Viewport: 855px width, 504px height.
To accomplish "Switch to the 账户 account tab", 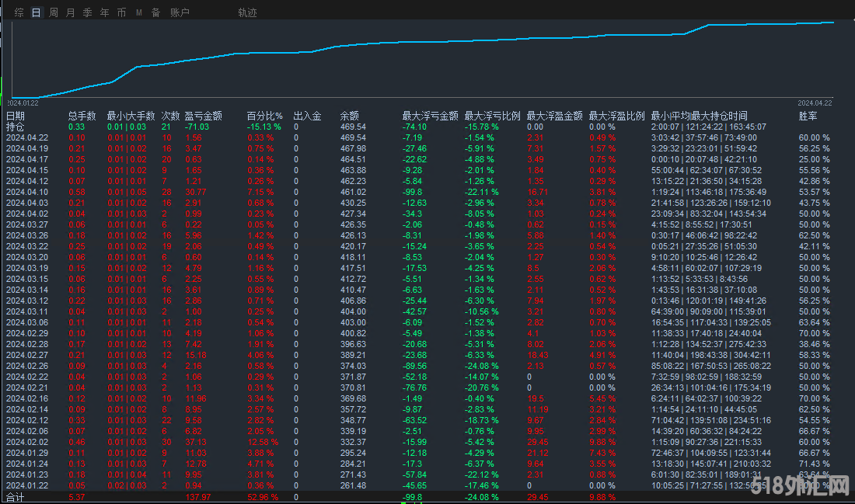I will [x=180, y=12].
